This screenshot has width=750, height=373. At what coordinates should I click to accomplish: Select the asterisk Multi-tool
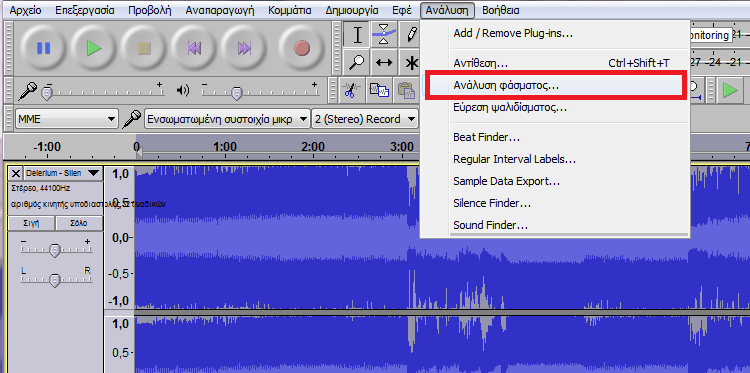[x=410, y=62]
